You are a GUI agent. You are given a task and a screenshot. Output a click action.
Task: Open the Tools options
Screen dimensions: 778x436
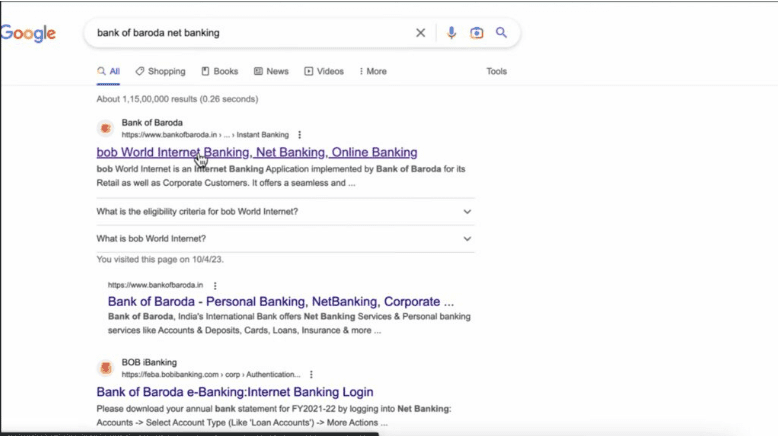[x=496, y=71]
